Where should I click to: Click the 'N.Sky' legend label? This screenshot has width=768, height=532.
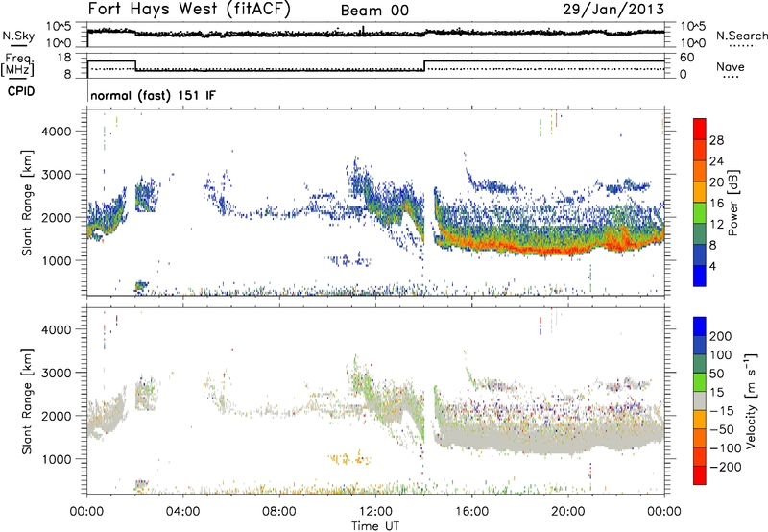click(x=18, y=36)
